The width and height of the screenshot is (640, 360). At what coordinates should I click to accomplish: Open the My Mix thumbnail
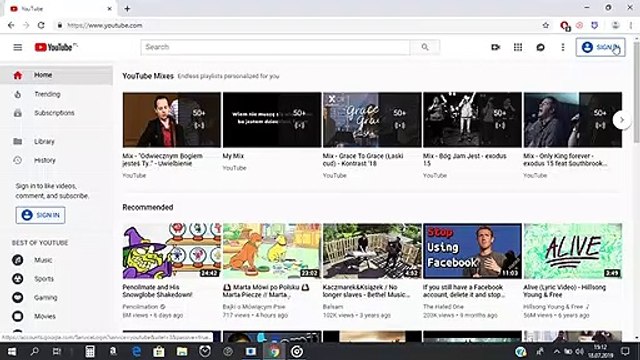pos(272,120)
